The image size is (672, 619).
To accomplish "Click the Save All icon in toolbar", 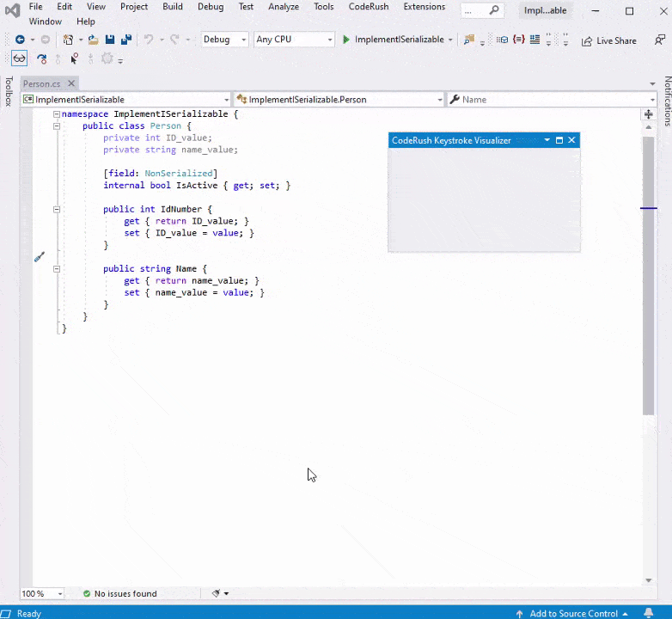I will tap(125, 40).
